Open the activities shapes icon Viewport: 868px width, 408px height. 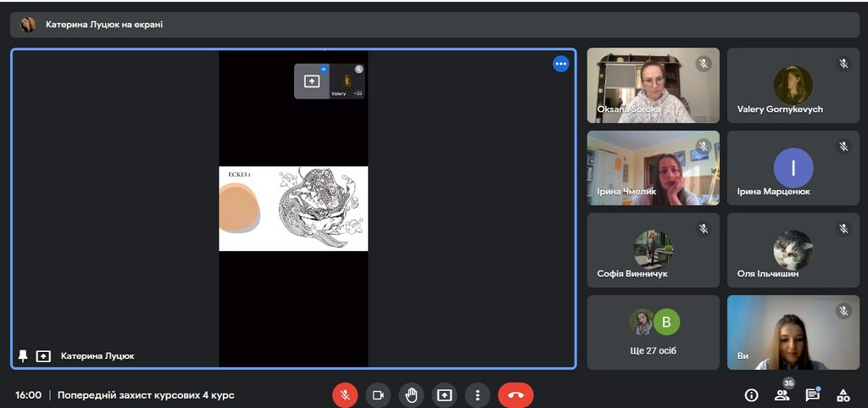(x=843, y=395)
